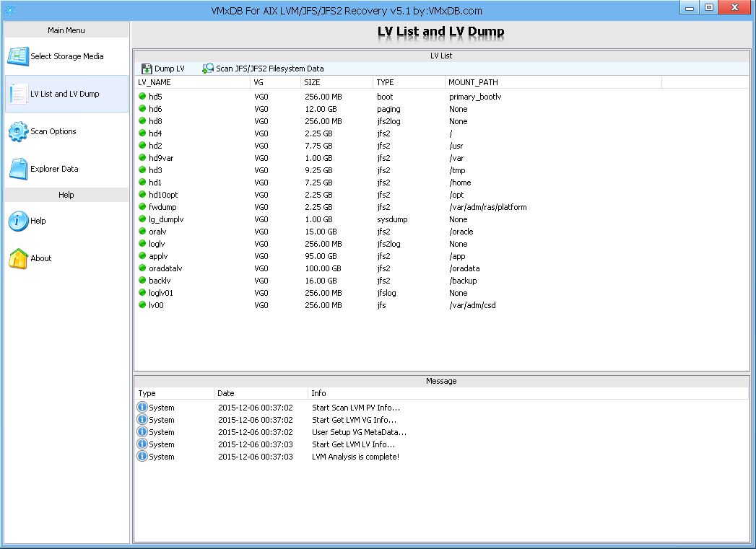Click the green status dot for fwdump
Screen dimensions: 756x549
tap(142, 206)
